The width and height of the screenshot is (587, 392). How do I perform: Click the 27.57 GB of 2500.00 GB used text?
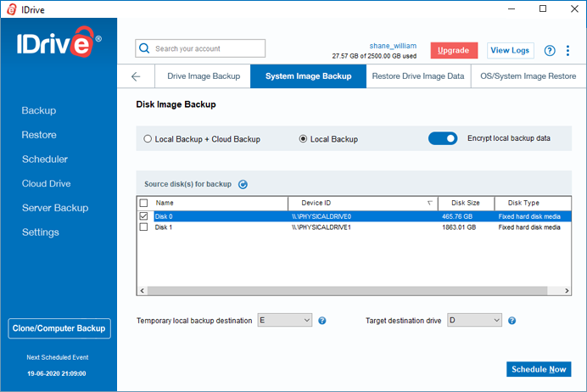374,56
